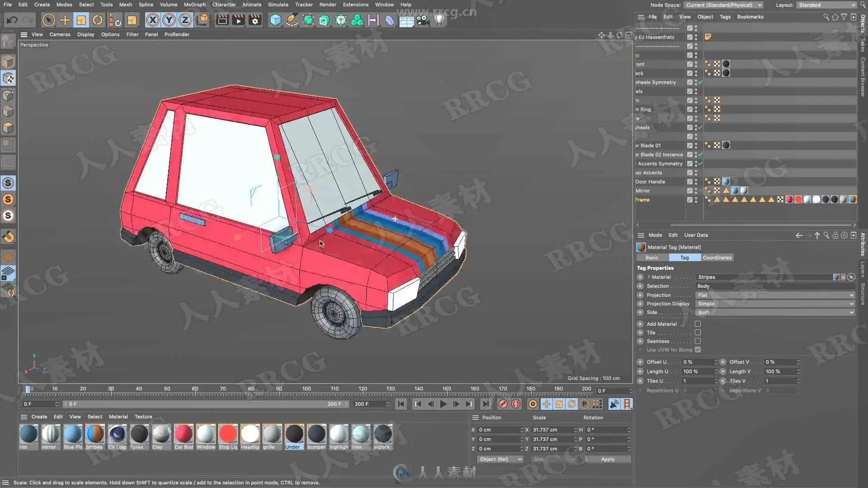Enable the Seamless checkbox

click(x=698, y=341)
